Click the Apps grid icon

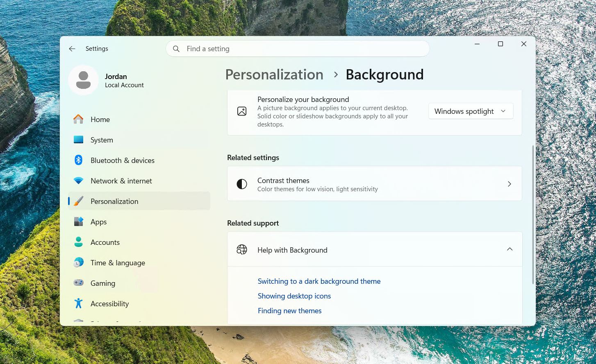pos(78,222)
